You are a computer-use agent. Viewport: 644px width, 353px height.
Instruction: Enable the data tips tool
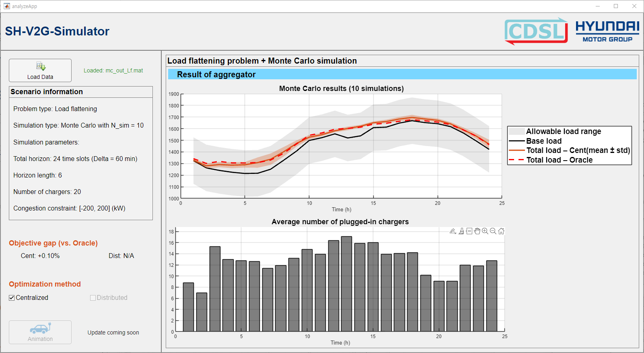pos(469,231)
